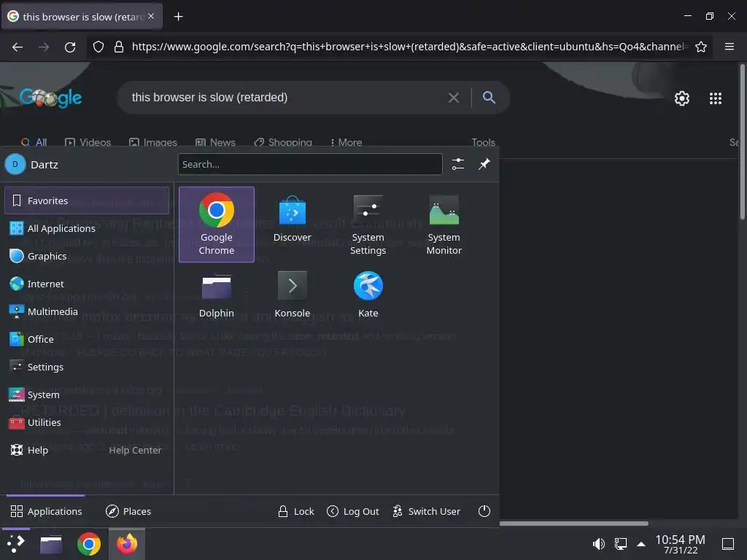The height and width of the screenshot is (560, 747).
Task: Open the Office category
Action: (x=87, y=339)
